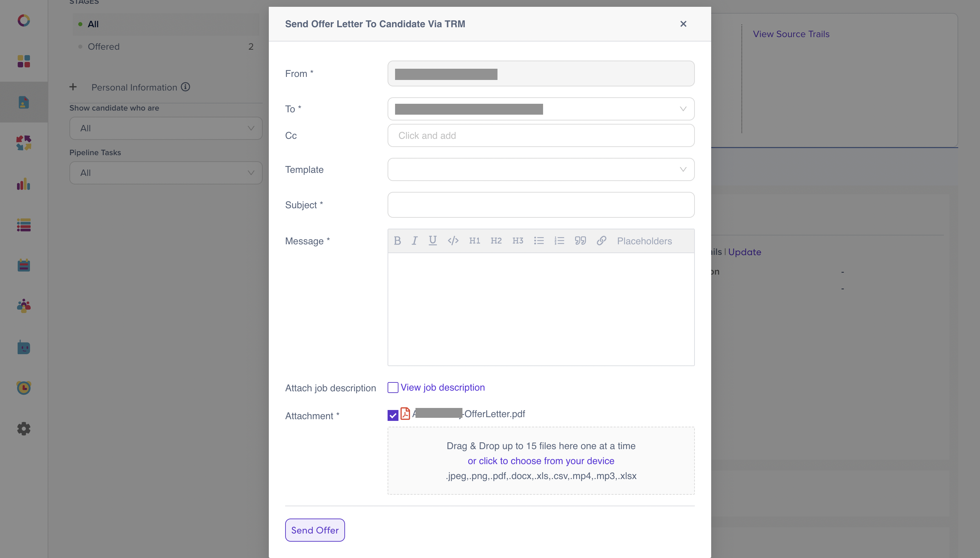Click the Offered stage count 2
Viewport: 980px width, 558px height.
(251, 47)
